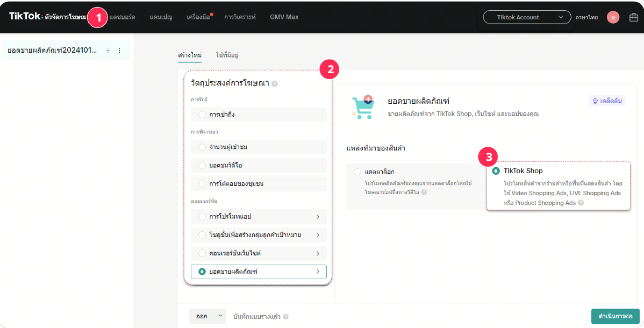The image size is (644, 328).
Task: Choose TikTok Shop as product source
Action: pyautogui.click(x=496, y=170)
